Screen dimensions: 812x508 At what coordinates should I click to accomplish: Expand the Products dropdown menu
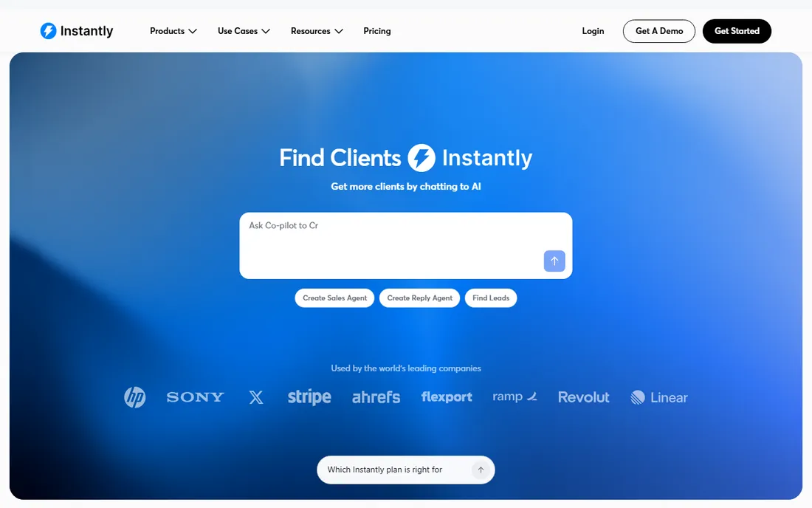click(x=173, y=31)
